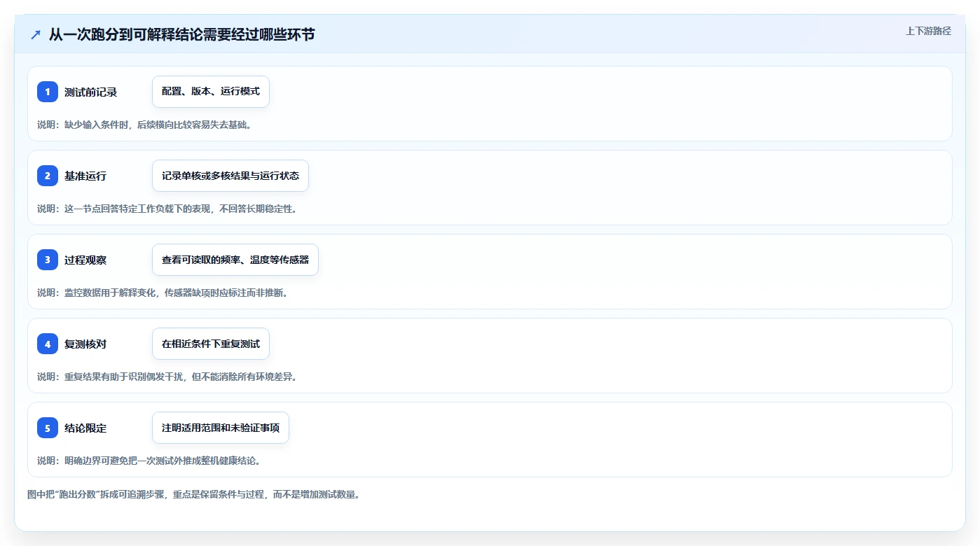Click the note 缺少输入条件时 under step 1

click(144, 125)
